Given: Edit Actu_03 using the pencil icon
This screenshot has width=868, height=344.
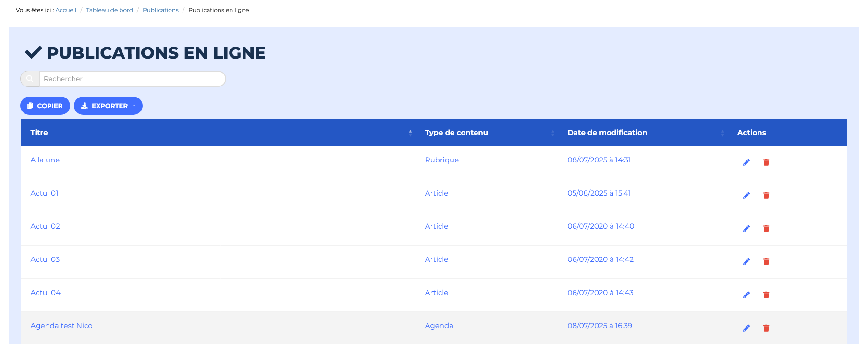Looking at the screenshot, I should click(746, 262).
